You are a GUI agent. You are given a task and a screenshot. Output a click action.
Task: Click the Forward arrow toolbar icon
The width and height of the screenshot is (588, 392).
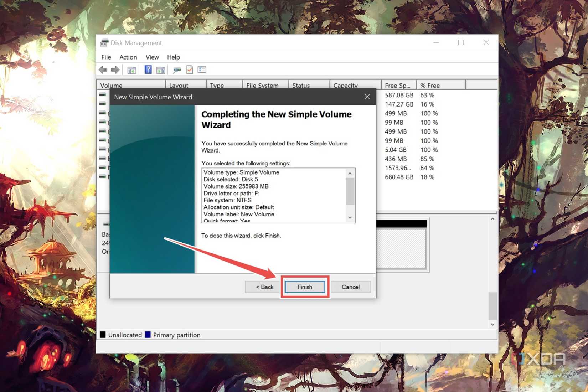pos(115,70)
